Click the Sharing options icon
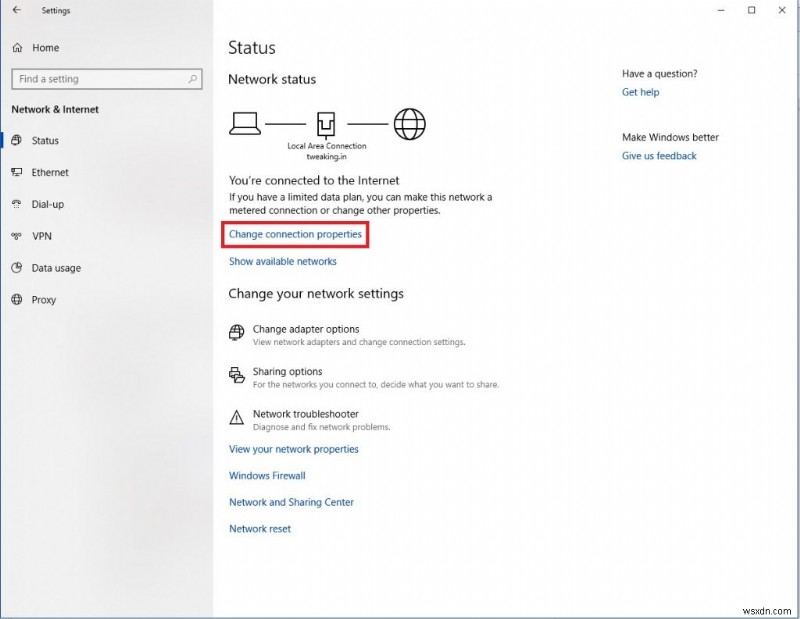 (x=237, y=376)
